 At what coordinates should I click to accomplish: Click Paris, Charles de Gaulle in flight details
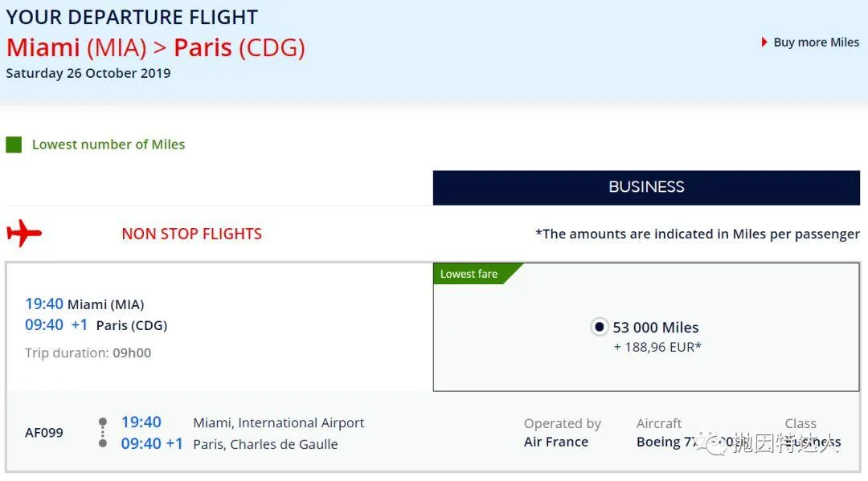click(x=265, y=444)
